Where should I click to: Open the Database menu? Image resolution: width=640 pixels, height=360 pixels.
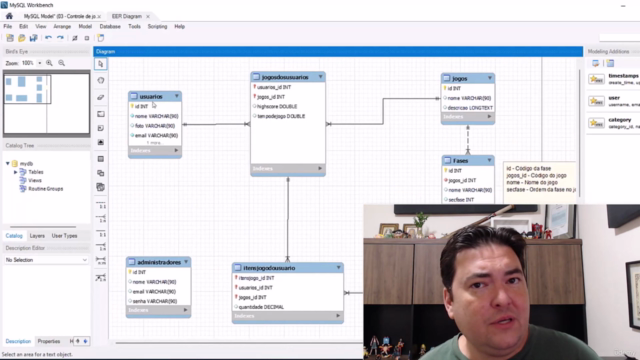tap(110, 27)
